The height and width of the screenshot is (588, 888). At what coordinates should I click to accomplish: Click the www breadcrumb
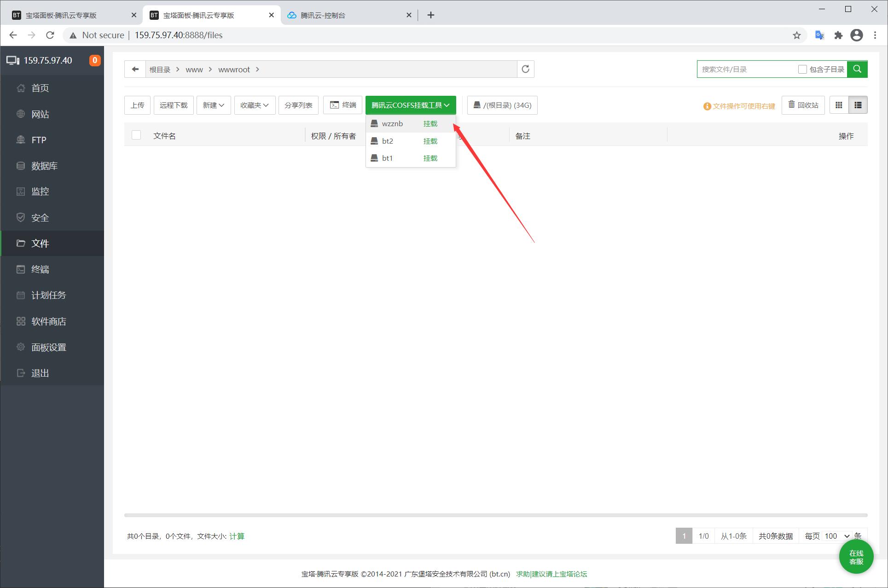(194, 70)
